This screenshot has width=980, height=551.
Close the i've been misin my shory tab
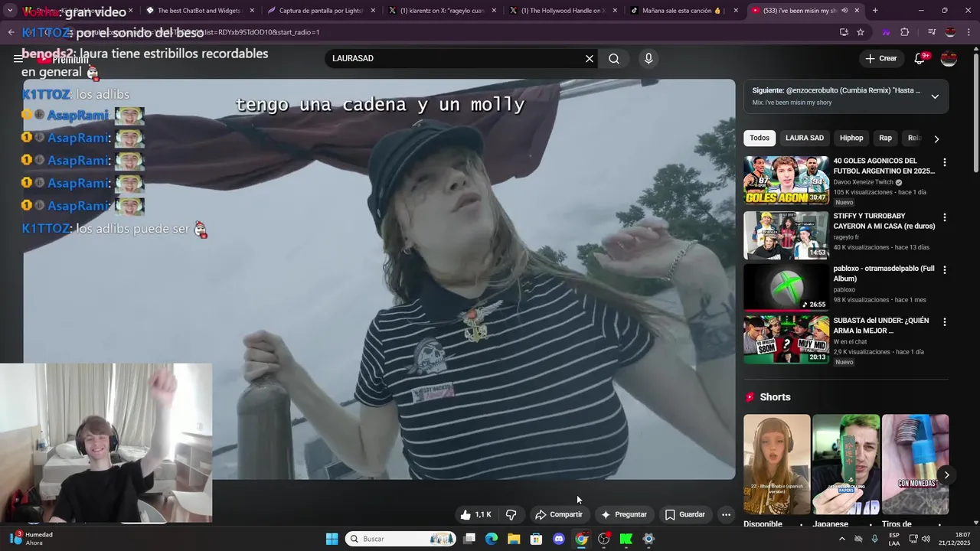click(857, 11)
